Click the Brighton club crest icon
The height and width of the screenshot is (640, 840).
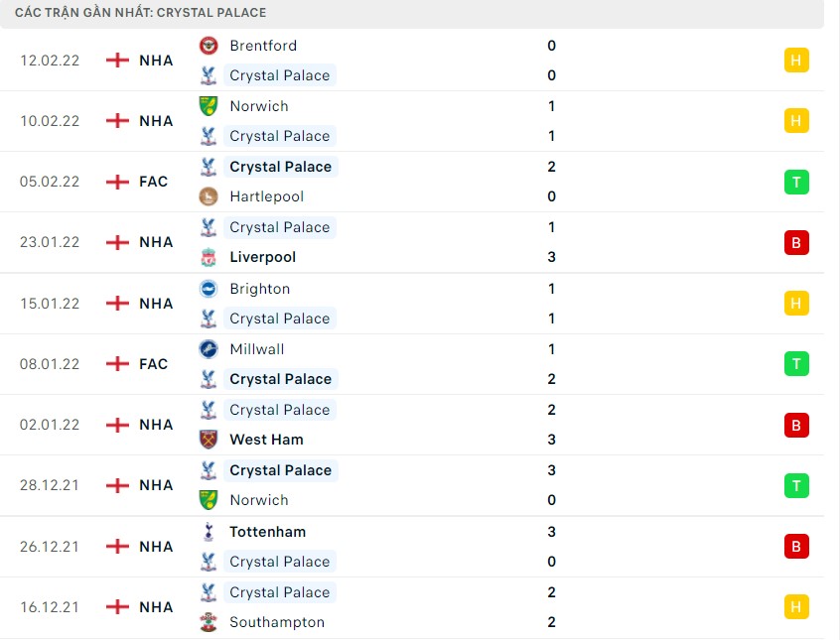(x=210, y=288)
